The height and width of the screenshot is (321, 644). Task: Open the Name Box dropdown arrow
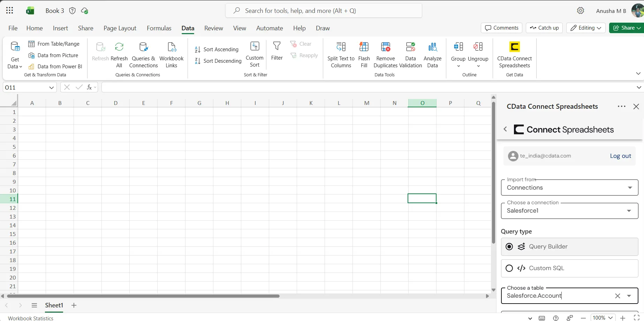click(52, 87)
